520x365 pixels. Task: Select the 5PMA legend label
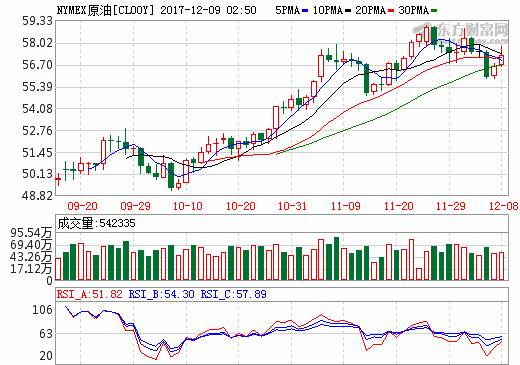[x=287, y=10]
